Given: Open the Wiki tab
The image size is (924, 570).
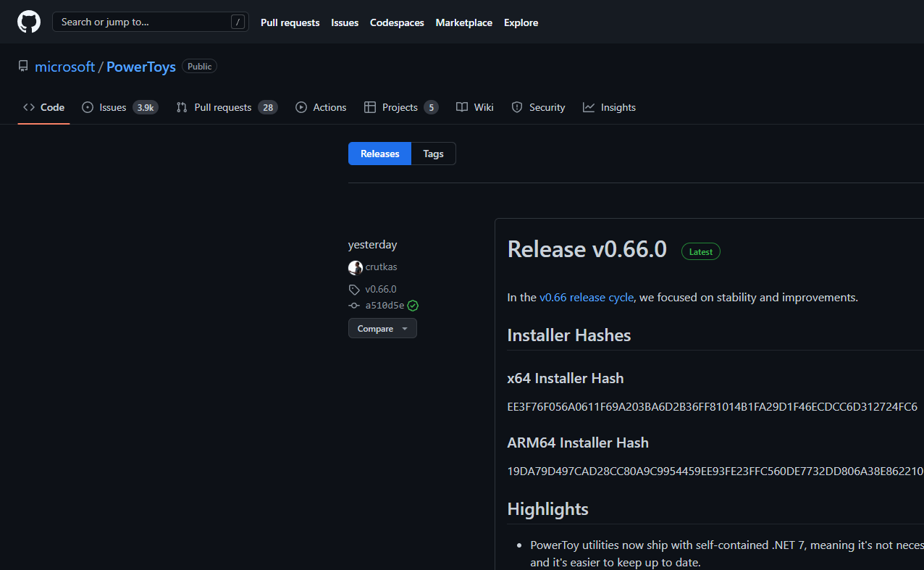Looking at the screenshot, I should pos(475,107).
